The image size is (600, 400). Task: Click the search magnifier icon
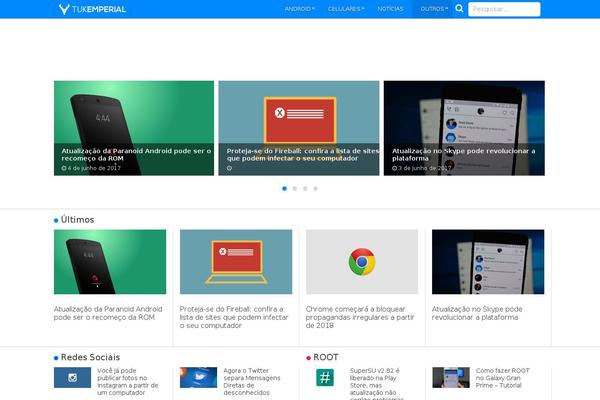click(459, 8)
